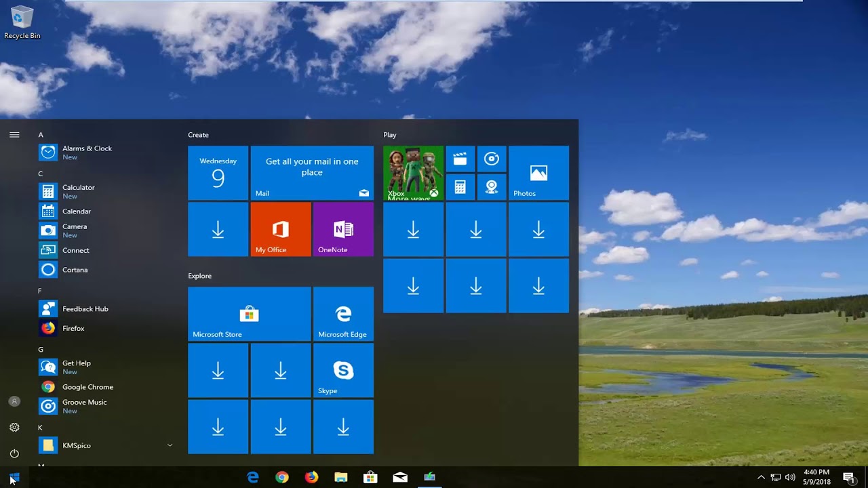
Task: Open the My Office tile
Action: tap(281, 229)
